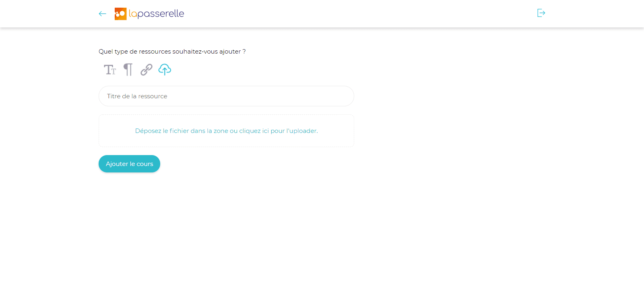Submit the course with the teal button
This screenshot has height=282, width=644.
pyautogui.click(x=129, y=164)
